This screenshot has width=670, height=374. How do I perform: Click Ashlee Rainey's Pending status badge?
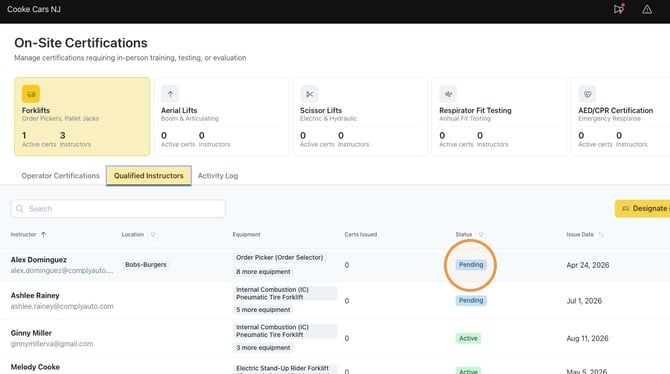(471, 300)
